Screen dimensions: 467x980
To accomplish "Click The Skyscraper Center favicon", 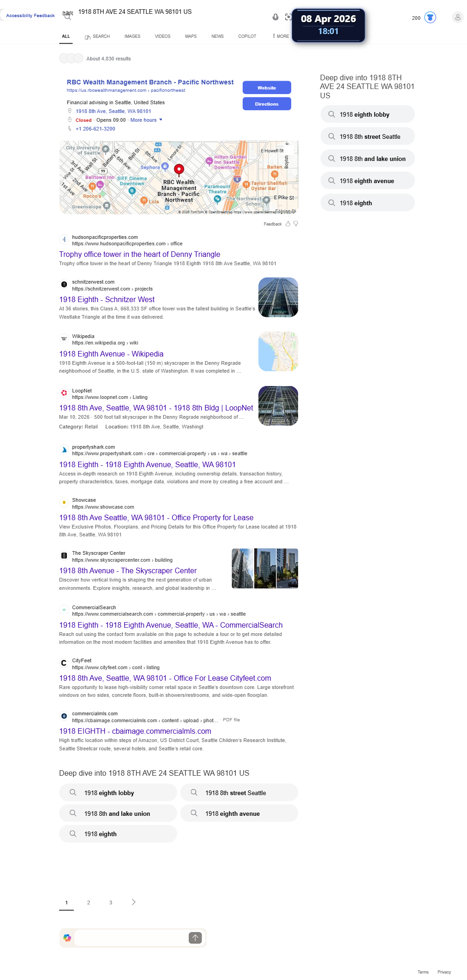I will tap(64, 556).
